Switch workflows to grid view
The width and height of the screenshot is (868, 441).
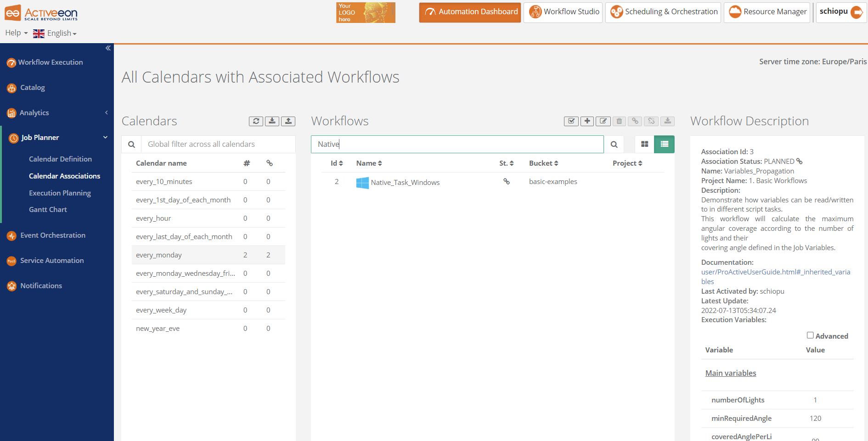point(645,145)
